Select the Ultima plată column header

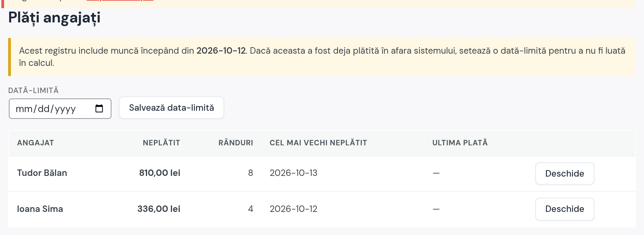(460, 143)
